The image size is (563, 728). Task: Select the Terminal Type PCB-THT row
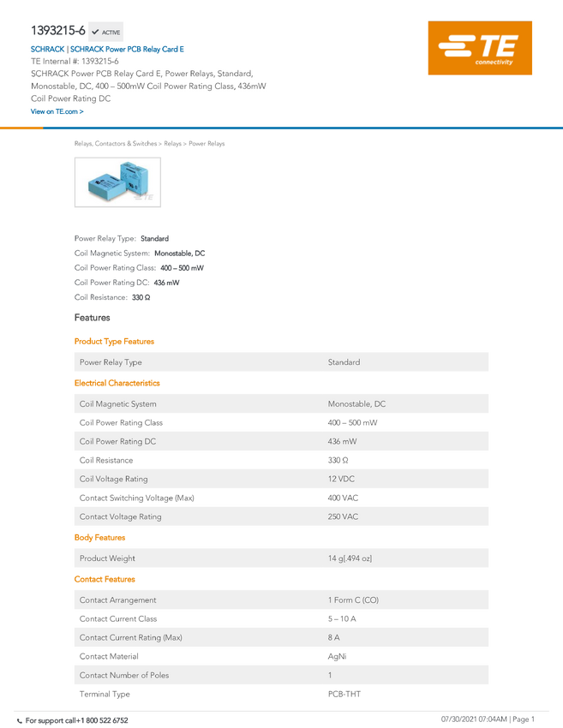281,694
